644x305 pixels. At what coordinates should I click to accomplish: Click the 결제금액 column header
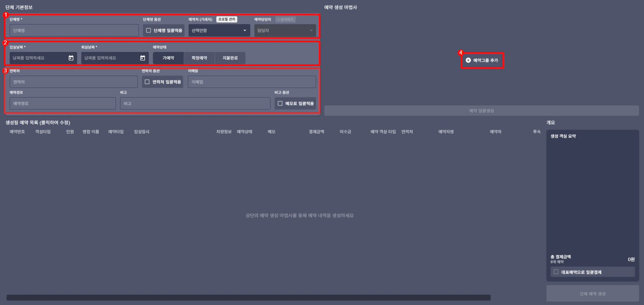coord(316,132)
